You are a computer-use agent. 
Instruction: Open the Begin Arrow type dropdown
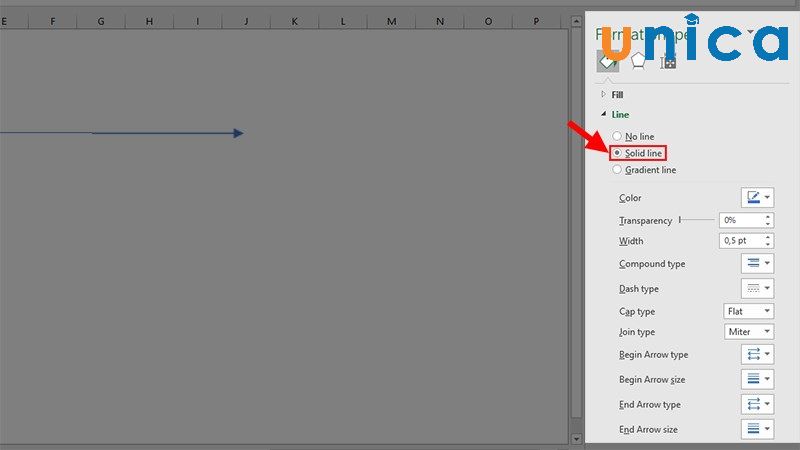(x=757, y=354)
